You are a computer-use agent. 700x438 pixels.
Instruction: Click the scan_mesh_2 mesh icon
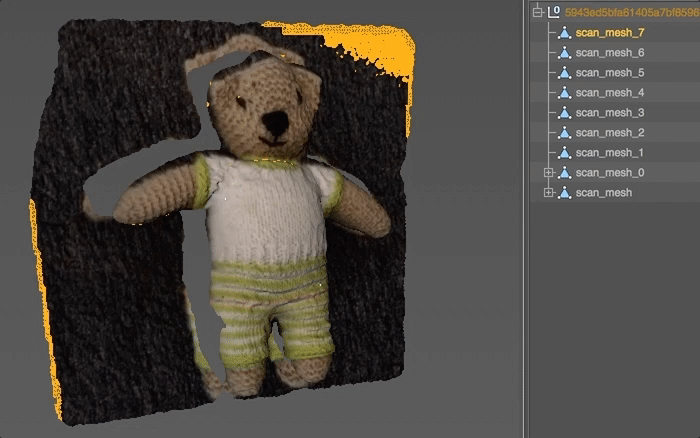click(564, 133)
